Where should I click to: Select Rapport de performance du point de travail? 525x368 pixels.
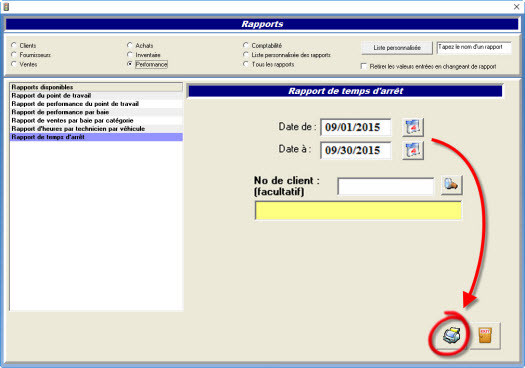(x=96, y=104)
